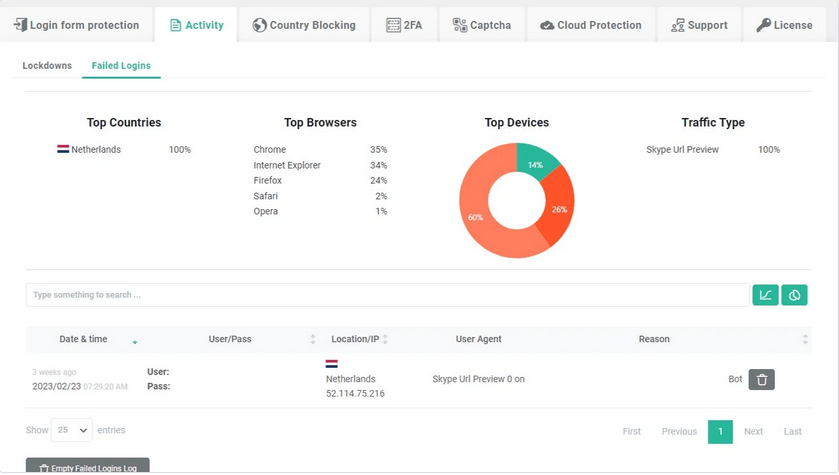Click 'Skype Url Preview 0 on' user agent

click(478, 379)
